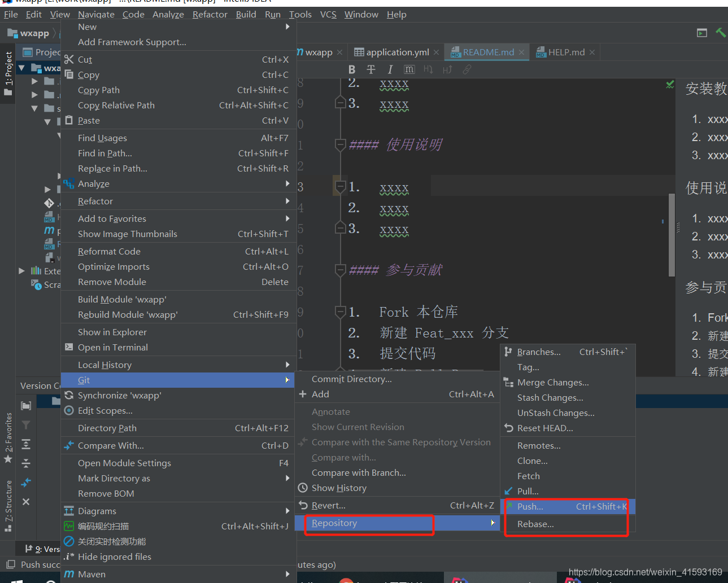The height and width of the screenshot is (583, 728).
Task: Close the wxapp editor tab
Action: (339, 52)
